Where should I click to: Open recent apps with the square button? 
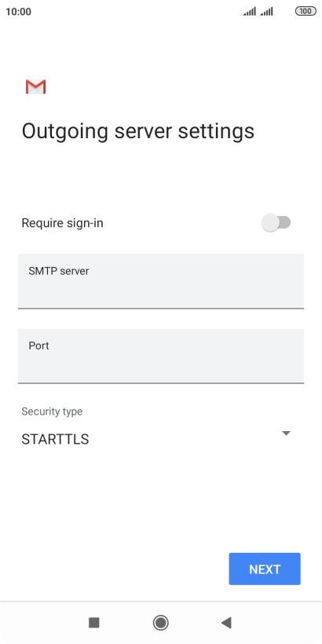(94, 623)
